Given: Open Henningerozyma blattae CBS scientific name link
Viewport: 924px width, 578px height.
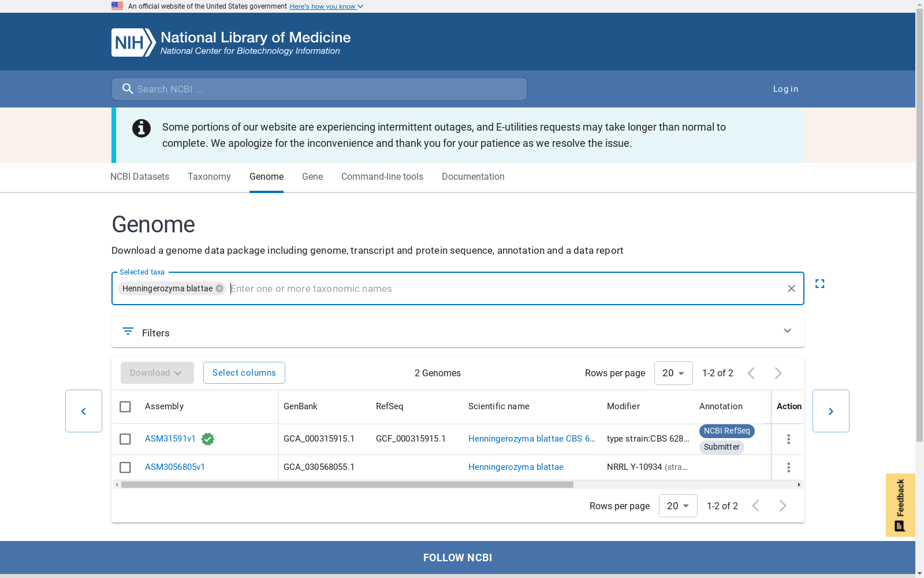Looking at the screenshot, I should click(532, 439).
